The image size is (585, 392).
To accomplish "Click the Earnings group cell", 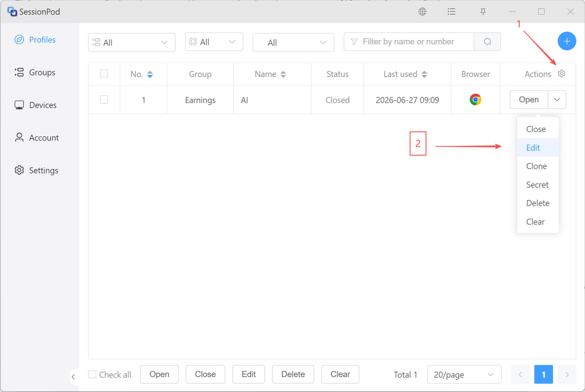I will pyautogui.click(x=200, y=100).
